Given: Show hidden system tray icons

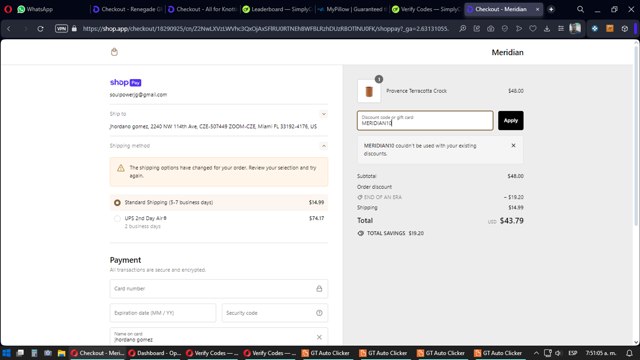Looking at the screenshot, I should point(536,353).
